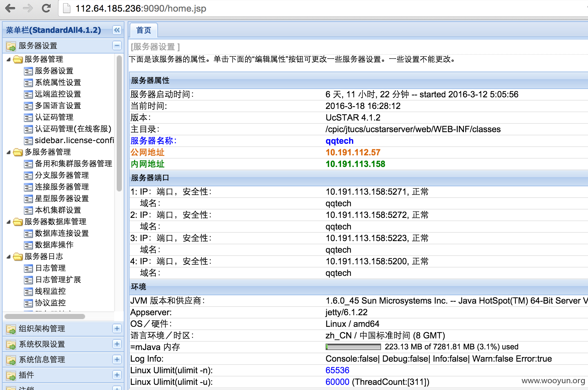Image resolution: width=588 pixels, height=390 pixels.
Task: Open 星型服务器设置 tree item
Action: click(62, 199)
